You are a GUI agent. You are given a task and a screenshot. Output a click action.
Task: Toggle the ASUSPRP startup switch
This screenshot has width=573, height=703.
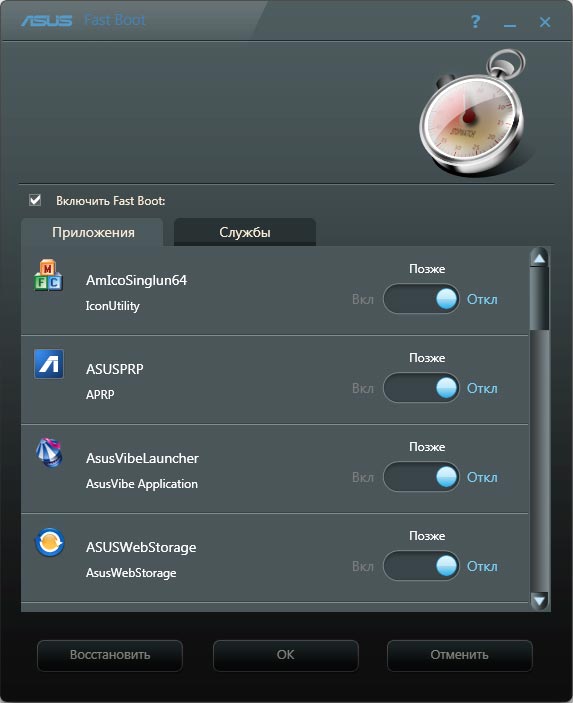coord(421,388)
